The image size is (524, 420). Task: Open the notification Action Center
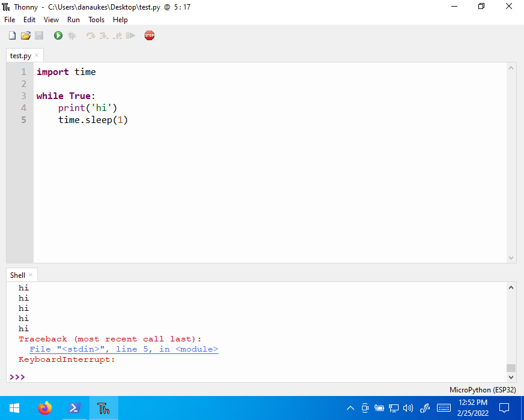pos(504,408)
